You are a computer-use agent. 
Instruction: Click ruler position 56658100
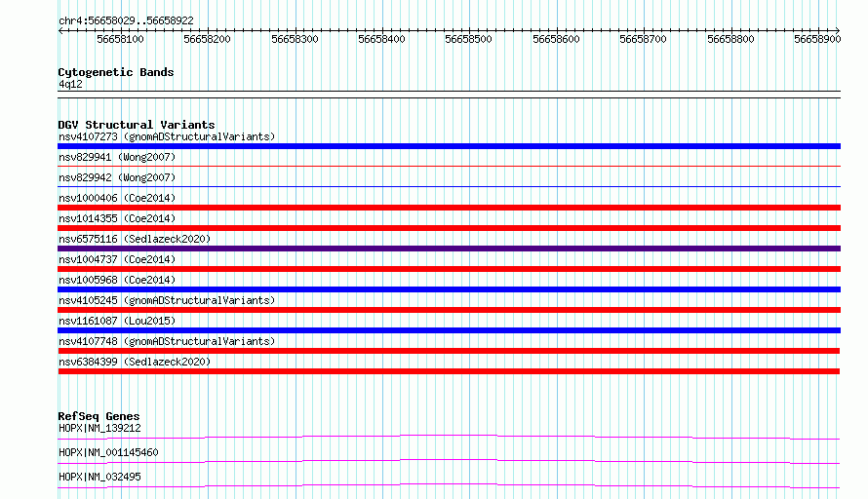click(x=120, y=39)
